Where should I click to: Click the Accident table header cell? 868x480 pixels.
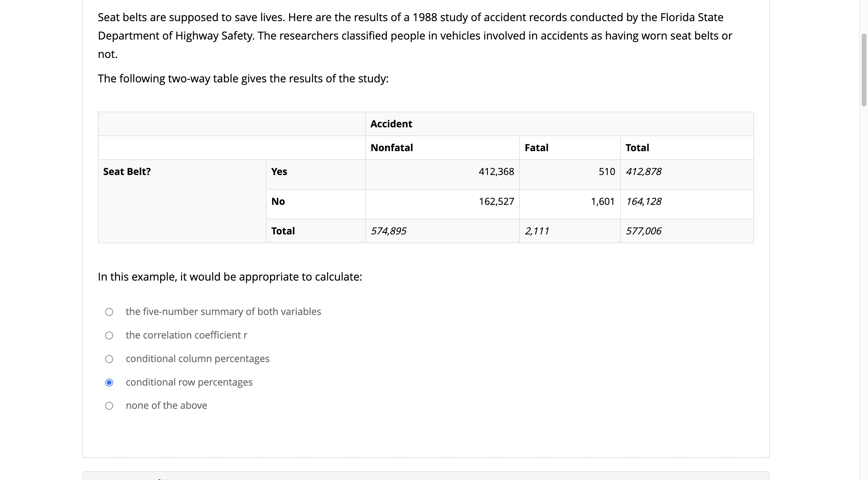click(559, 124)
